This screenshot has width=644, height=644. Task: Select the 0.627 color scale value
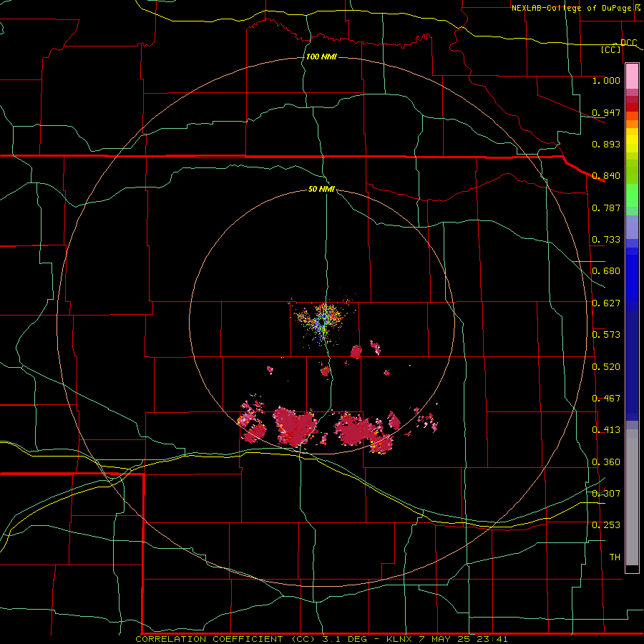point(606,303)
